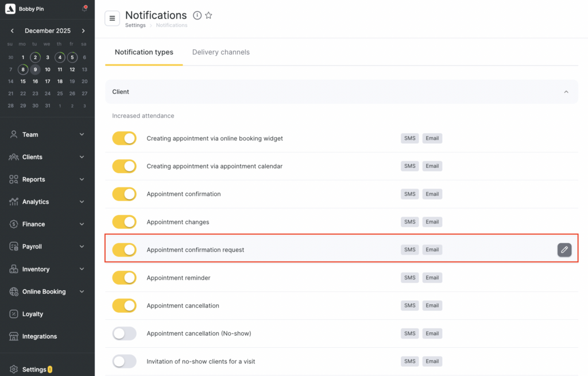The width and height of the screenshot is (588, 376).
Task: Click SMS tag for Appointment changes
Action: 409,222
